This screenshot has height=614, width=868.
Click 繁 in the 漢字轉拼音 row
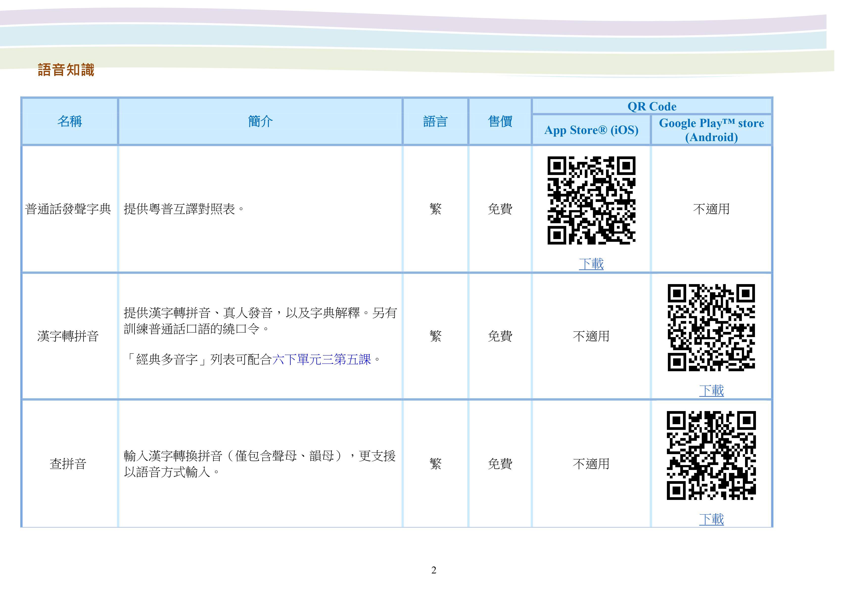[x=435, y=336]
